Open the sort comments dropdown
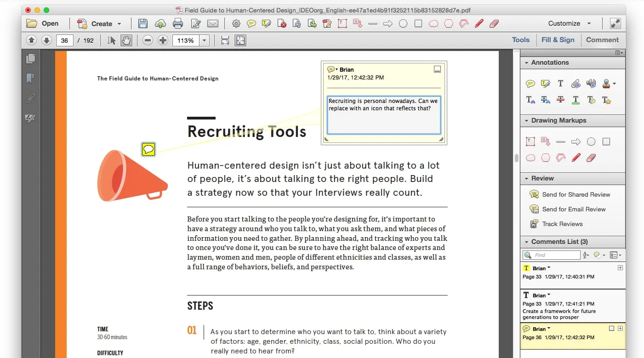The image size is (644, 358). point(586,255)
